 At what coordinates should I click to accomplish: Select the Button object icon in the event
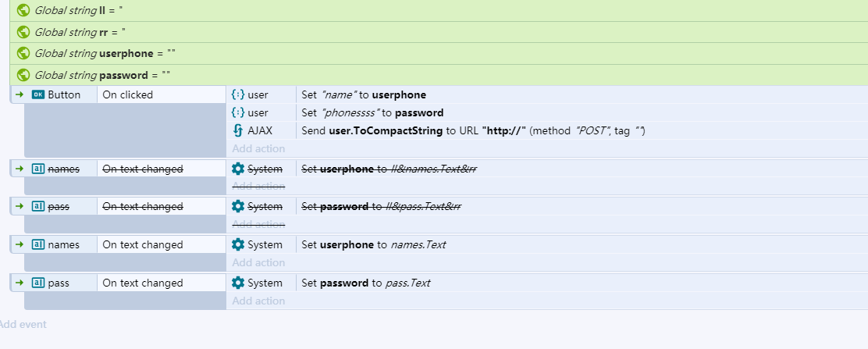pyautogui.click(x=37, y=94)
